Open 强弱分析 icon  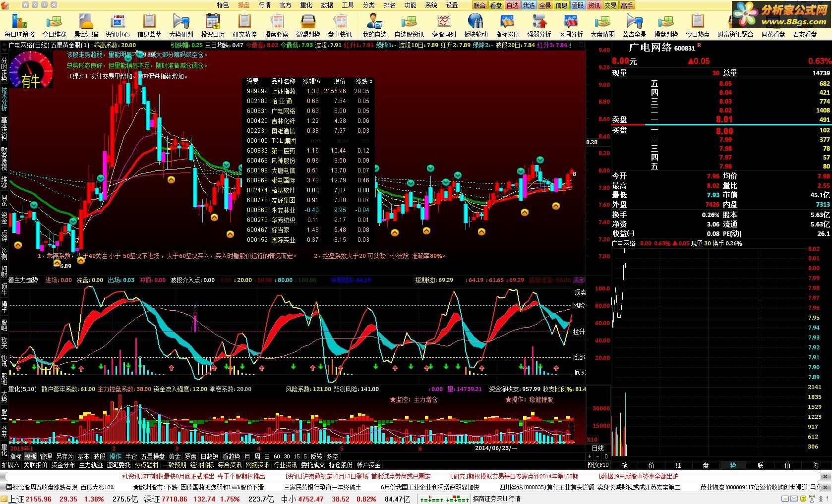click(539, 26)
